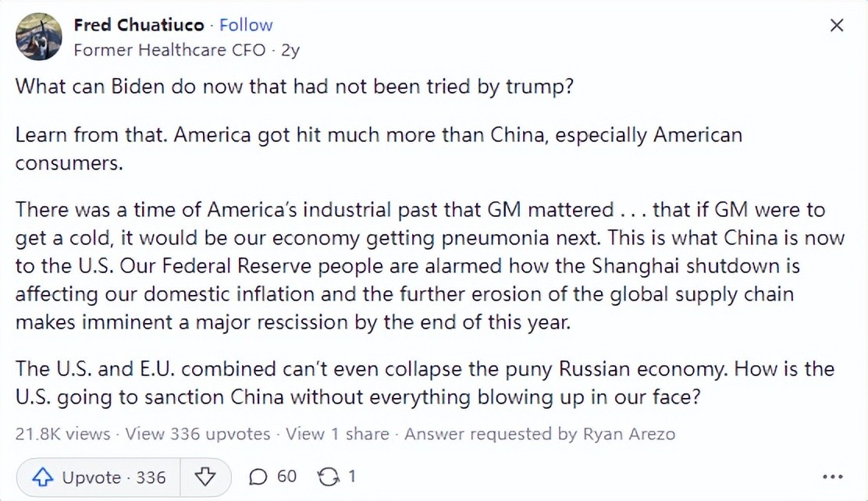Click the 'Learn from that' paragraph
The image size is (868, 501).
point(379,148)
